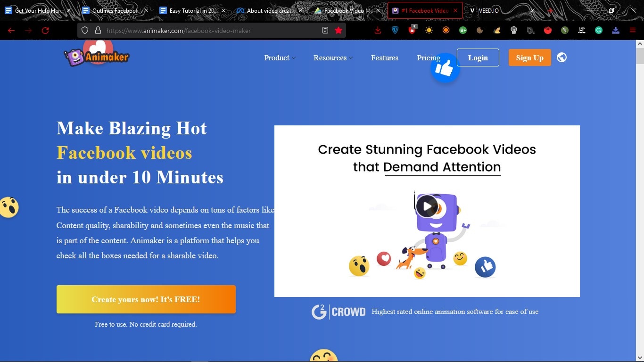Open the Grammarly extension

[599, 31]
